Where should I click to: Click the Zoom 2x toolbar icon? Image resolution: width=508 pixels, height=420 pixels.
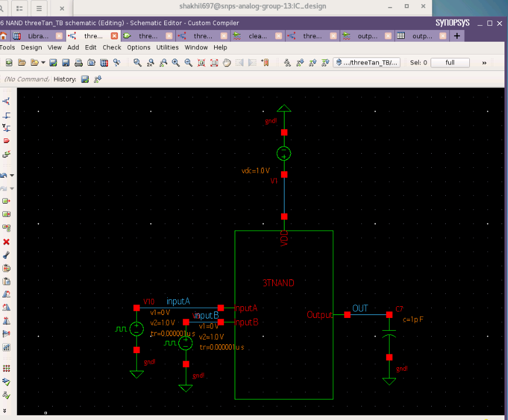(x=151, y=62)
